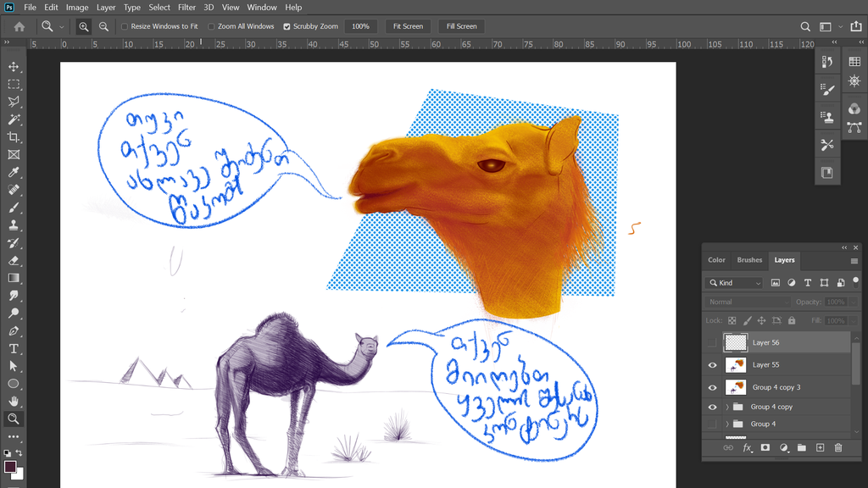
Task: Uncheck the Scrubby Zoom option
Action: (287, 26)
